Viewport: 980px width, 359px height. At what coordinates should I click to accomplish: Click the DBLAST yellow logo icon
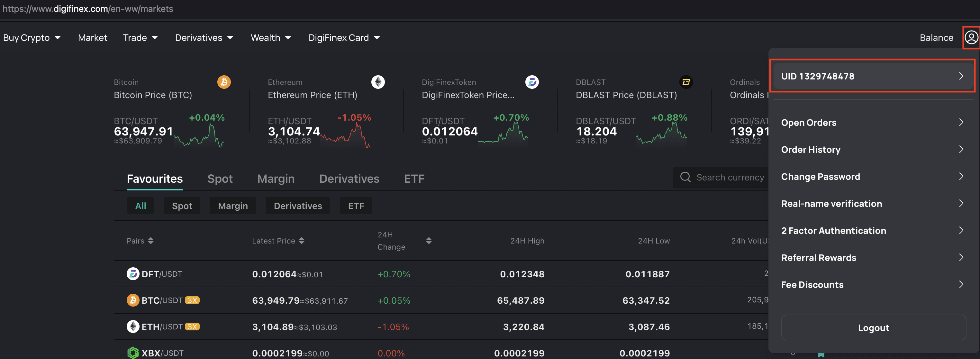pyautogui.click(x=685, y=82)
